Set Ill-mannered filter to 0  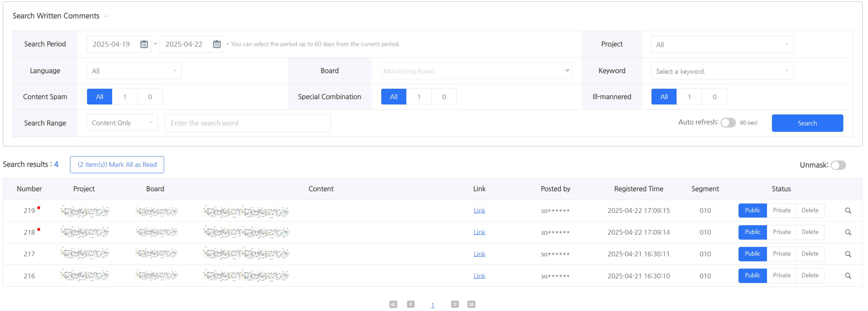714,97
